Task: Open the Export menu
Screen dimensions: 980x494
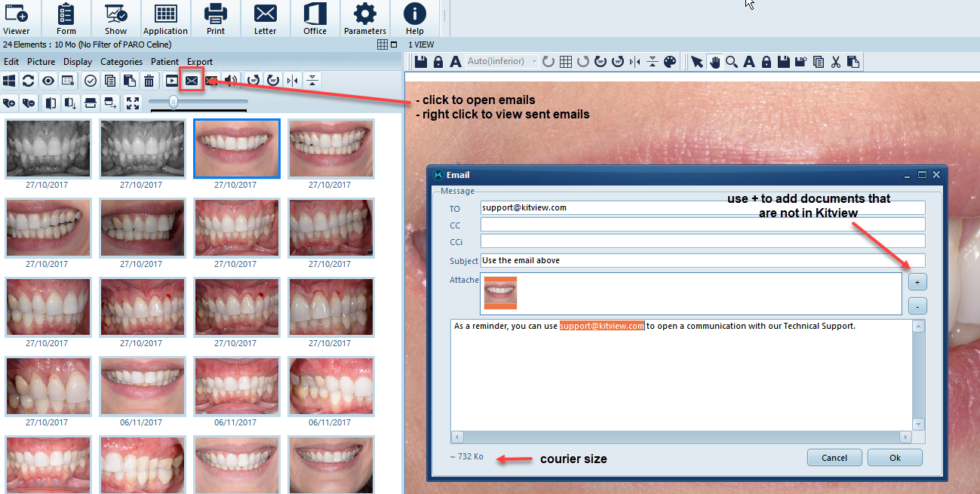Action: (x=200, y=62)
